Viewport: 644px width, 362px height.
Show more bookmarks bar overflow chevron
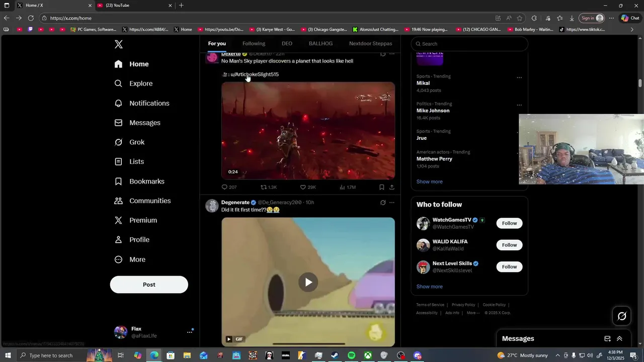click(x=632, y=29)
